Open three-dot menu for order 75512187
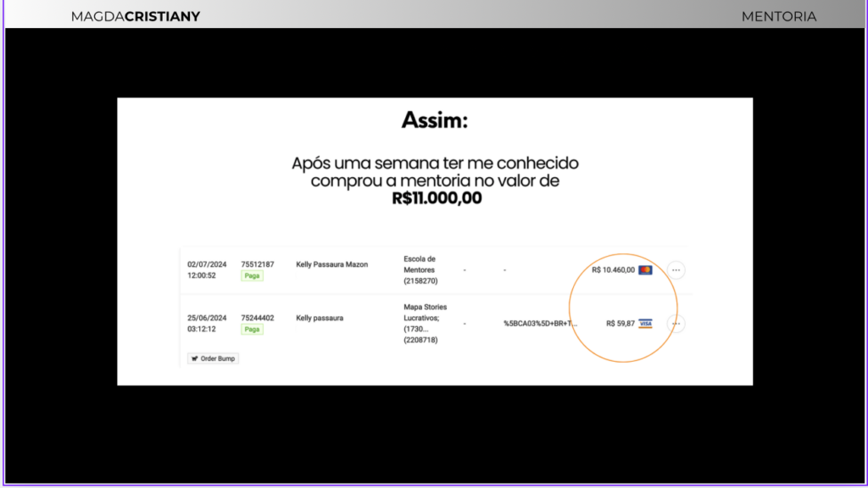 676,270
